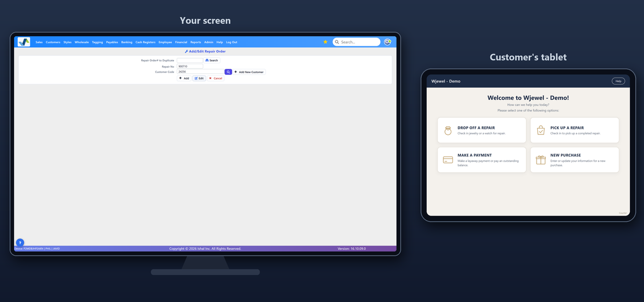This screenshot has height=302, width=644.
Task: Click the yellow favorites star icon
Action: click(325, 42)
